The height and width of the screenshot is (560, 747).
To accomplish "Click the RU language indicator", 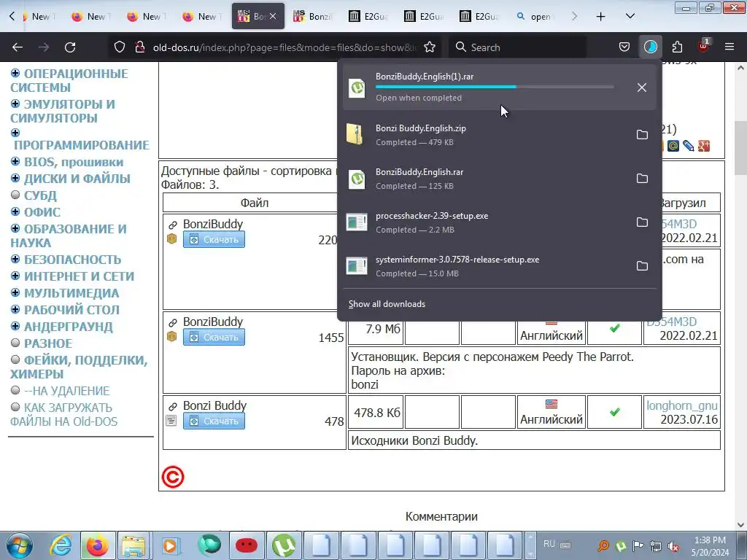I will click(x=549, y=544).
